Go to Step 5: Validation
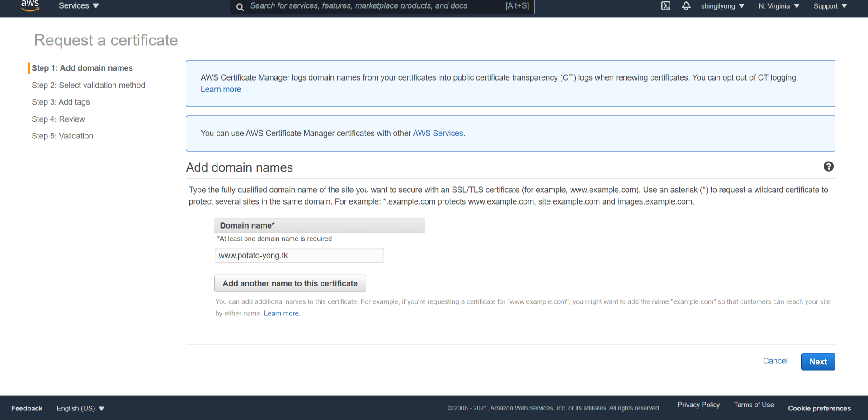The image size is (868, 420). point(62,136)
